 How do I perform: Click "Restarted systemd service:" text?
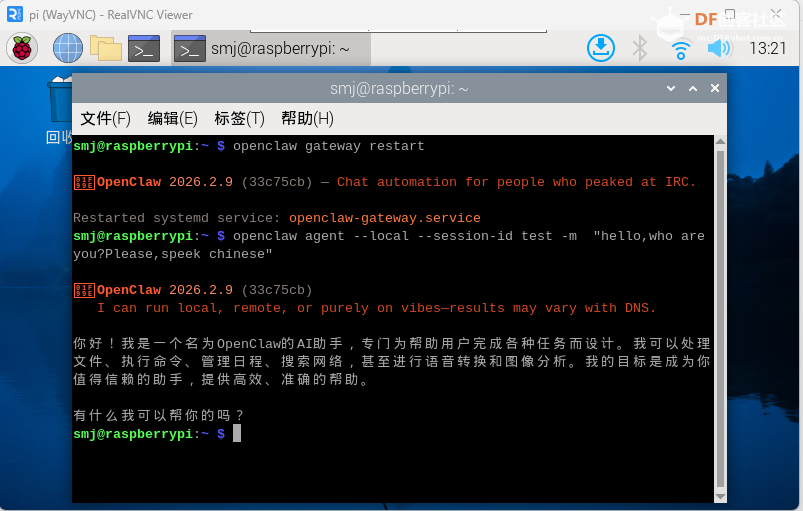177,218
